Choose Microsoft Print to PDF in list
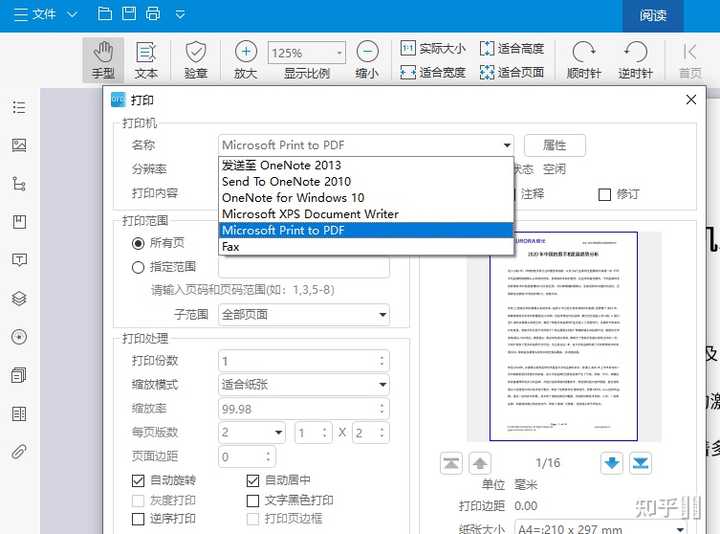 coord(366,230)
